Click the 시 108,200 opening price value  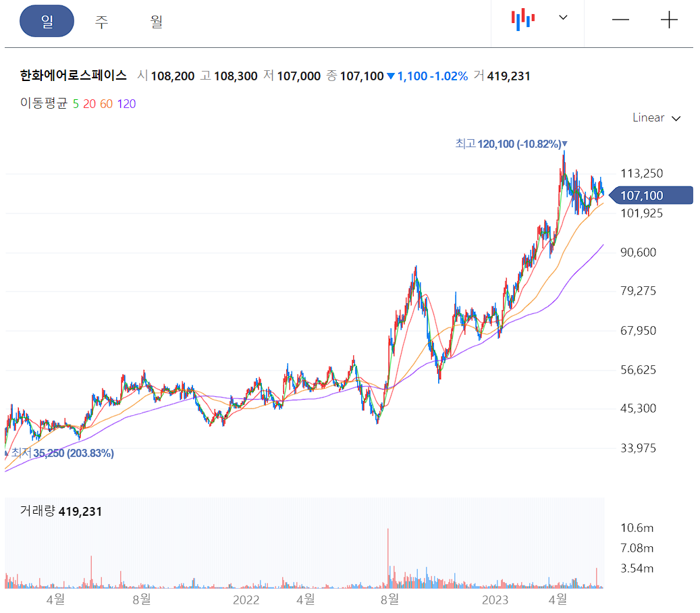(x=165, y=76)
